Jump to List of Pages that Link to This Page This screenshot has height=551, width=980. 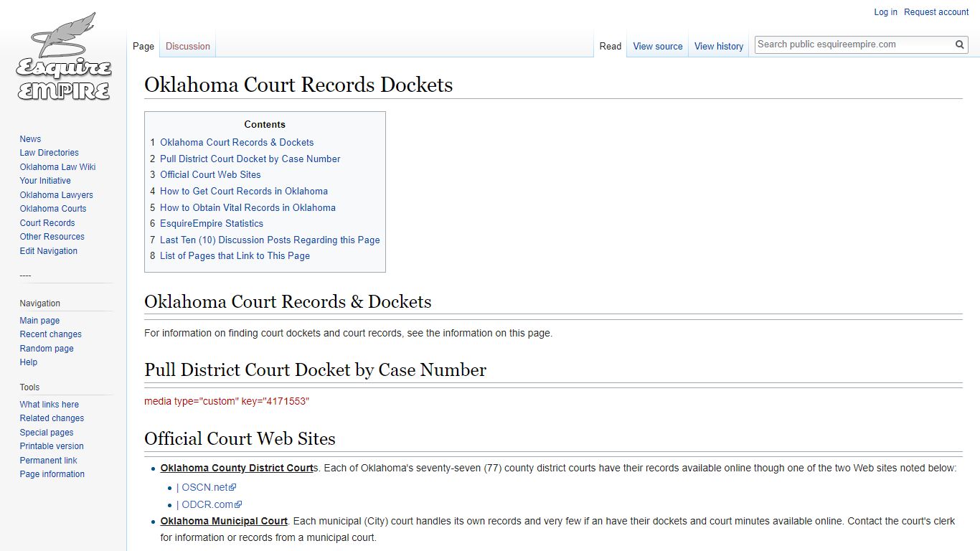pos(230,255)
